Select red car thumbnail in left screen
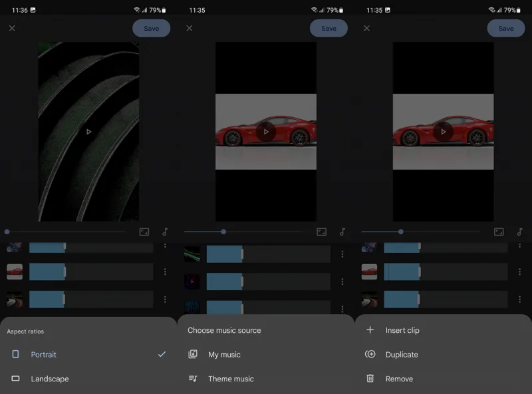 (x=15, y=272)
